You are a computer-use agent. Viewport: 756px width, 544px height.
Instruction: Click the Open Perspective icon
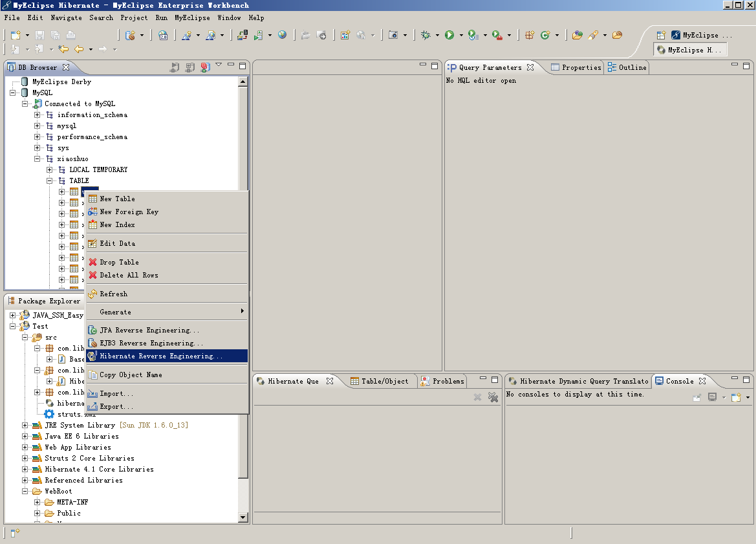point(660,35)
